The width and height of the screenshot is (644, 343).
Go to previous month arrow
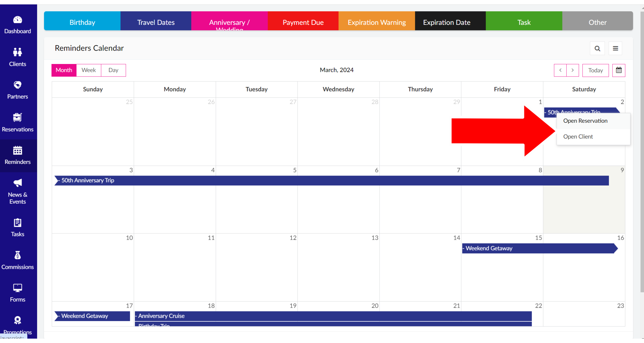[560, 70]
